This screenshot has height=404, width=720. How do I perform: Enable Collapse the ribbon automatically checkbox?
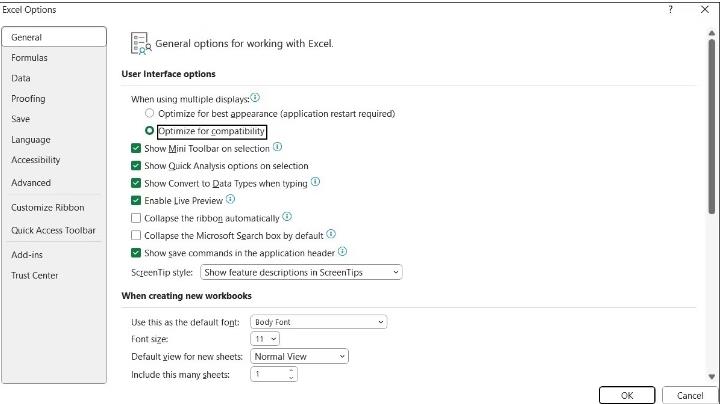136,218
